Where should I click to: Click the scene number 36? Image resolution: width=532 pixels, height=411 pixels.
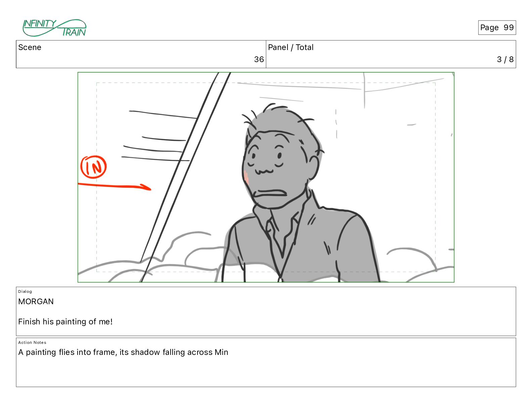point(259,59)
